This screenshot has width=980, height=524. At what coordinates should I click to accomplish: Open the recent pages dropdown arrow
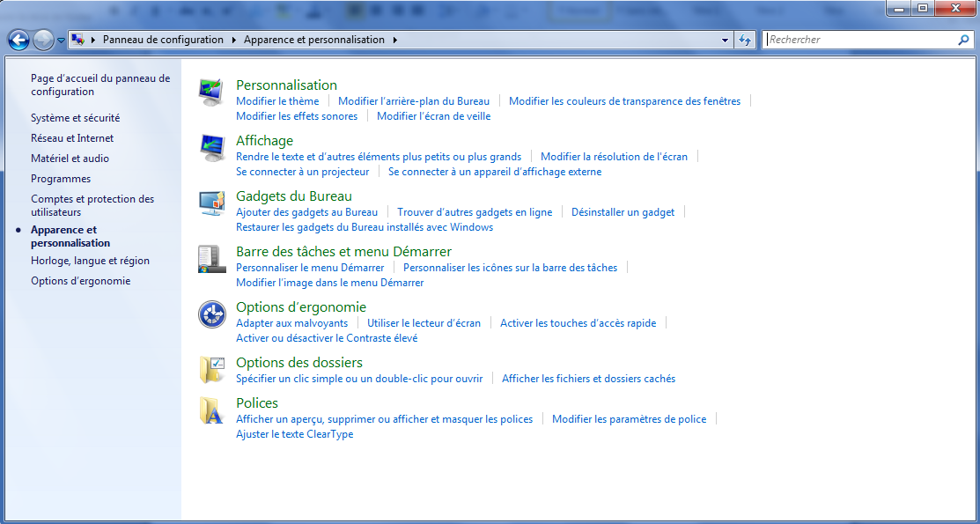61,41
